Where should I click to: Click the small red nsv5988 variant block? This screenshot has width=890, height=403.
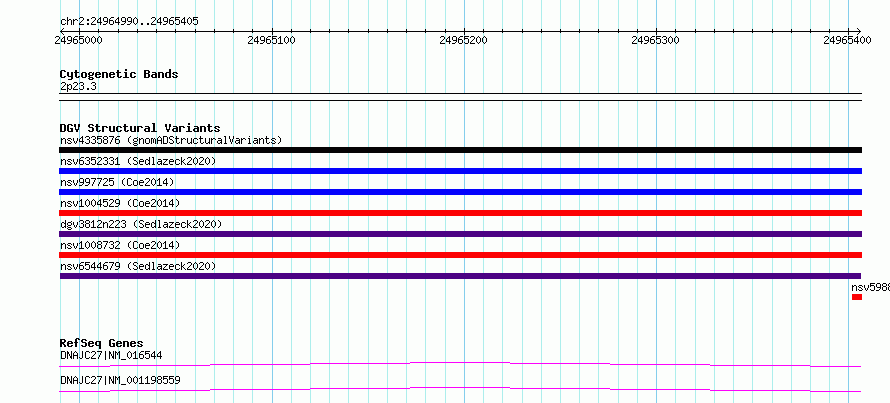click(x=857, y=297)
